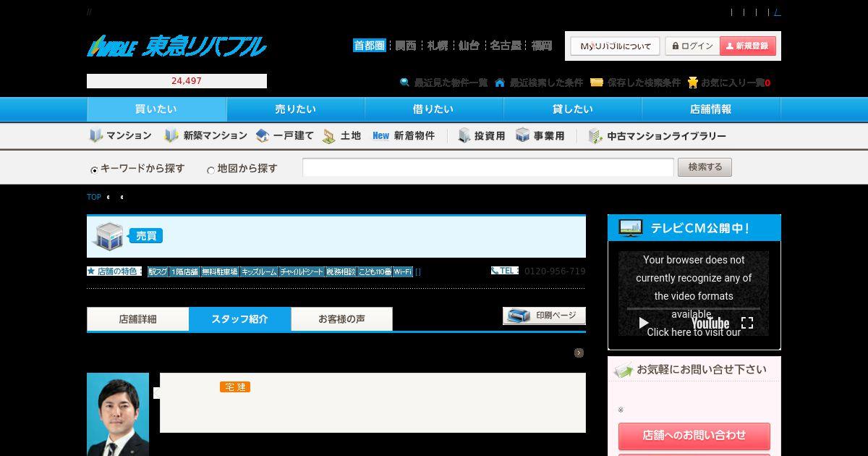Click the 1階店舗 feature tag
868x456 pixels.
tap(184, 272)
